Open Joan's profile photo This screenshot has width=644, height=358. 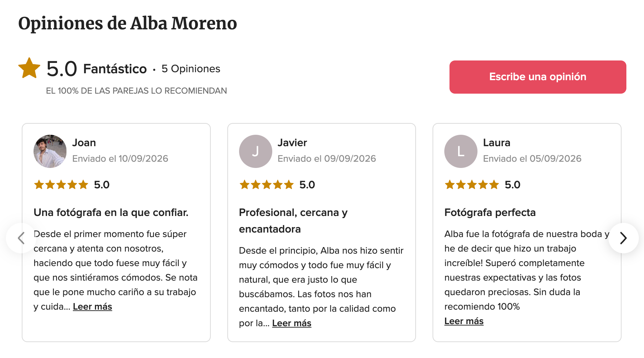point(50,151)
